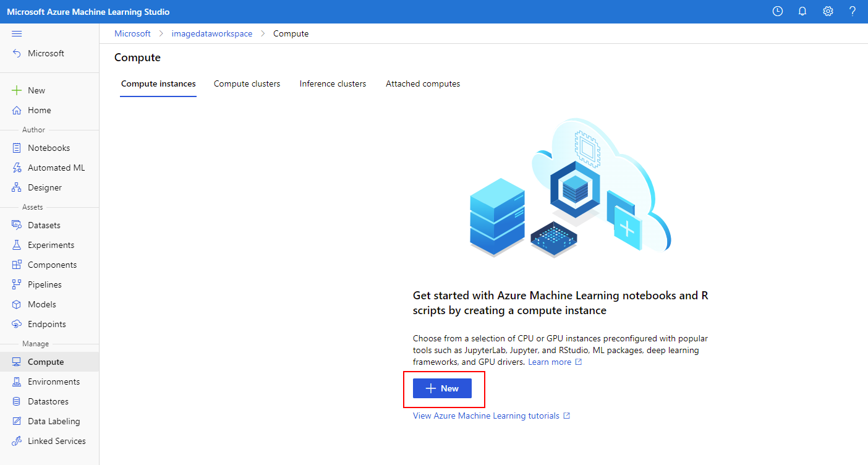Click the Experiments flask icon

coord(17,245)
